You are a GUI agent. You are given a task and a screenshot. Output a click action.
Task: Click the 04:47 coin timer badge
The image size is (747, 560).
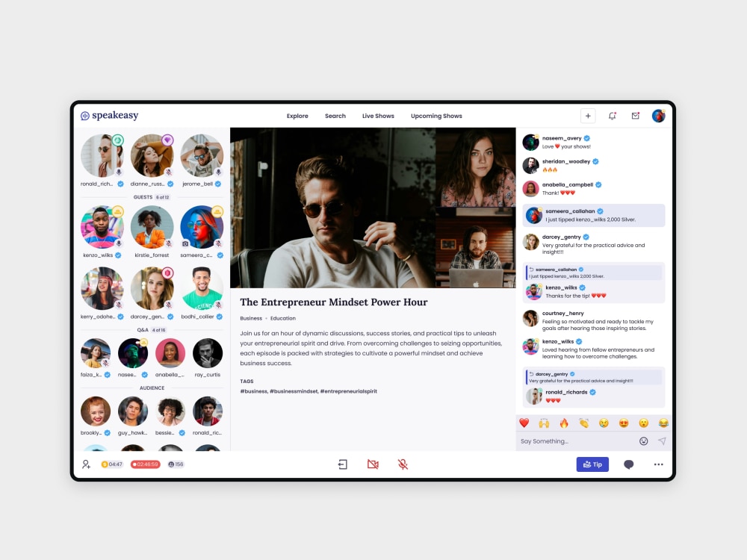coord(112,464)
